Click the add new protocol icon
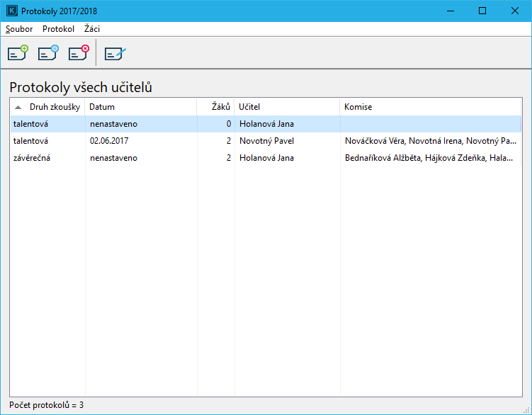Viewport: 532px width, 415px height. click(18, 53)
